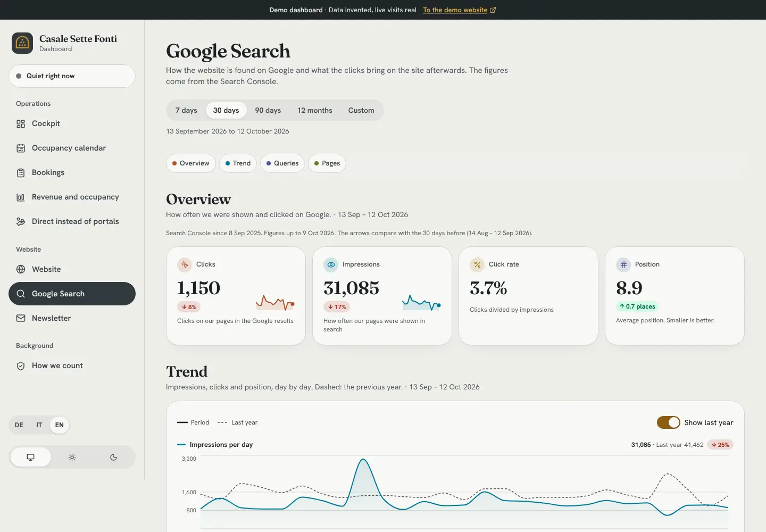Open Cockpit from the sidebar
The height and width of the screenshot is (532, 766).
(72, 123)
